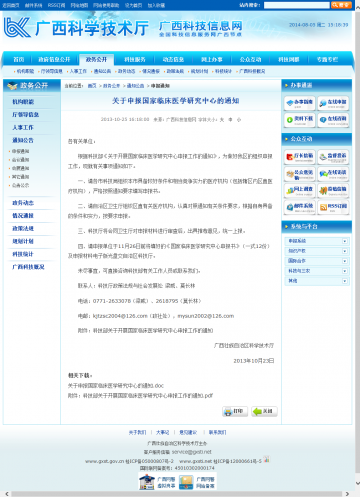Click the 政务公开 sidebar header icon
The width and height of the screenshot is (360, 497).
pyautogui.click(x=13, y=86)
